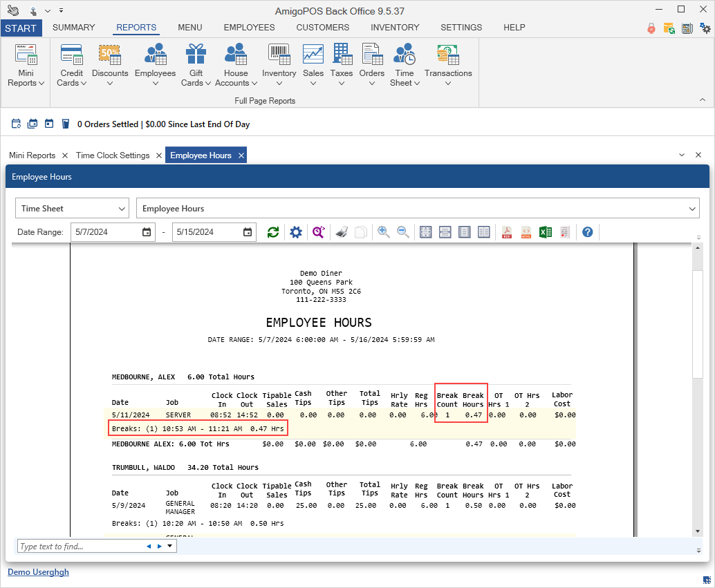Expand the Time Sheet category combo box
This screenshot has height=588, width=715.
click(x=72, y=209)
